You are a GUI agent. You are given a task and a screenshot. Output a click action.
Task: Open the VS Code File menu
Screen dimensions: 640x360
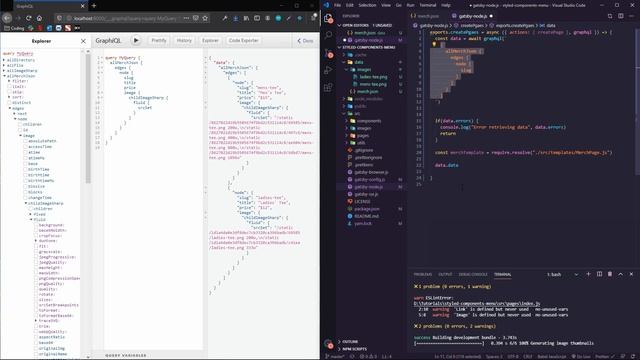point(337,5)
